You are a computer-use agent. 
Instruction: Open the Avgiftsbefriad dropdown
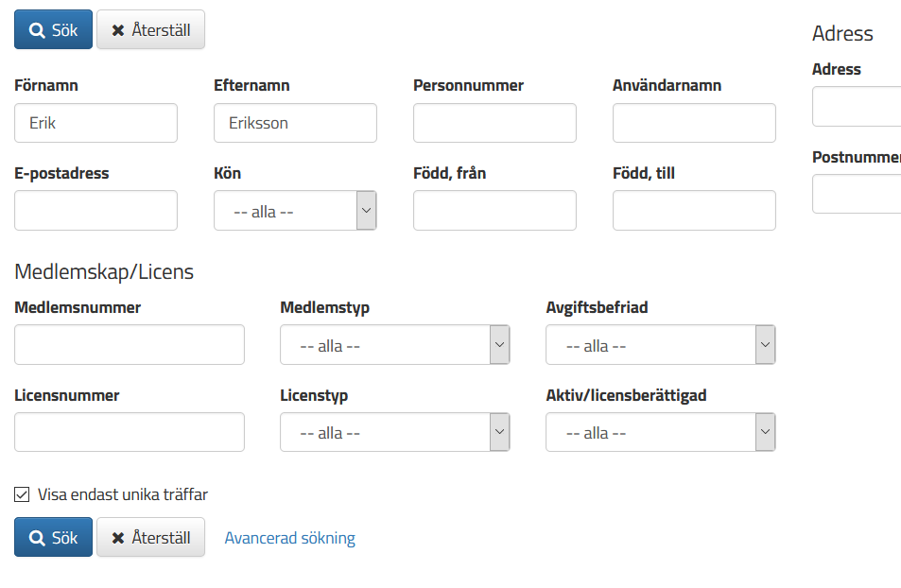point(661,345)
